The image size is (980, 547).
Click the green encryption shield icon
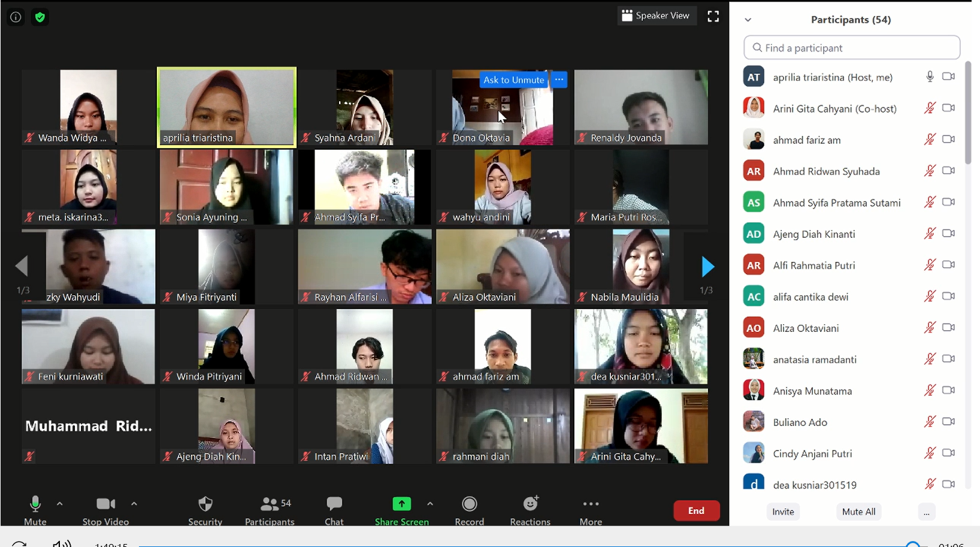point(40,17)
